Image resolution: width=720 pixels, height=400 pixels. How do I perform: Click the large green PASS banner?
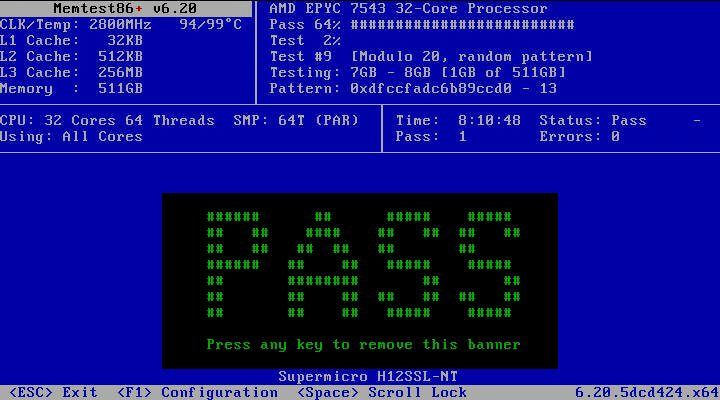tap(360, 265)
